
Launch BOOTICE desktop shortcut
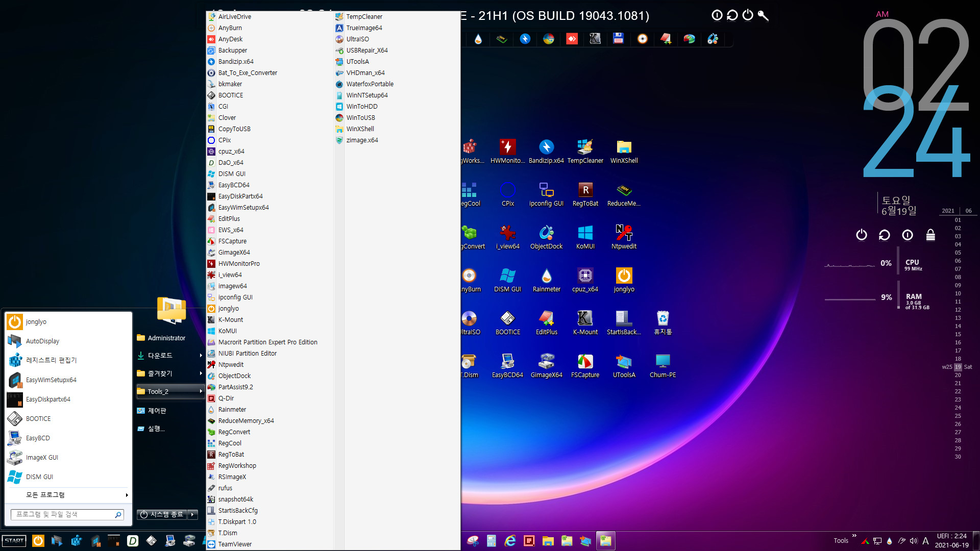point(507,322)
